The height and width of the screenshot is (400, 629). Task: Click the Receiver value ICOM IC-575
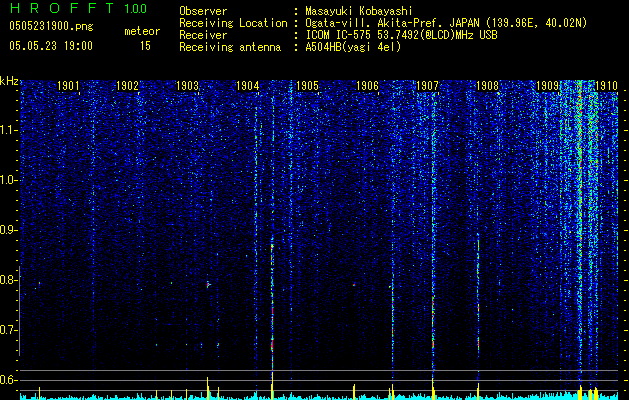coord(338,35)
